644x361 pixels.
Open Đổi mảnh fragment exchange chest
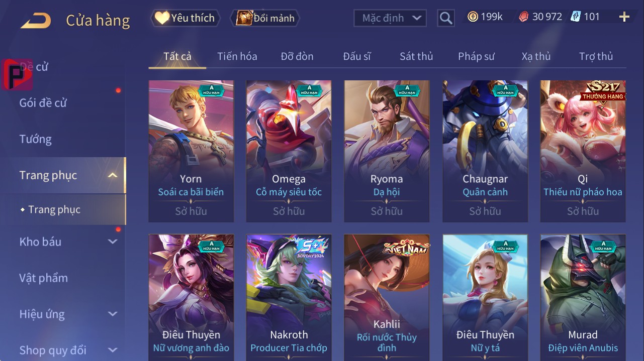pos(244,18)
